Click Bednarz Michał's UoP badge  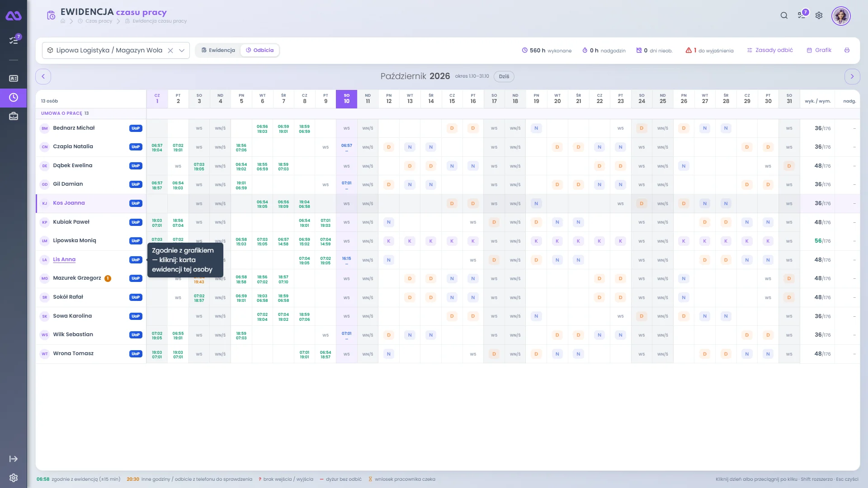(x=136, y=128)
